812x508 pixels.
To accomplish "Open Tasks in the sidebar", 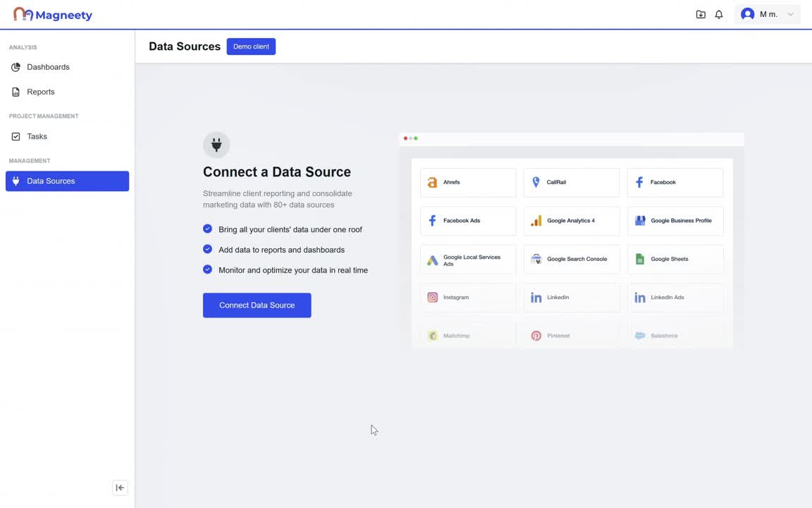I will tap(68, 136).
